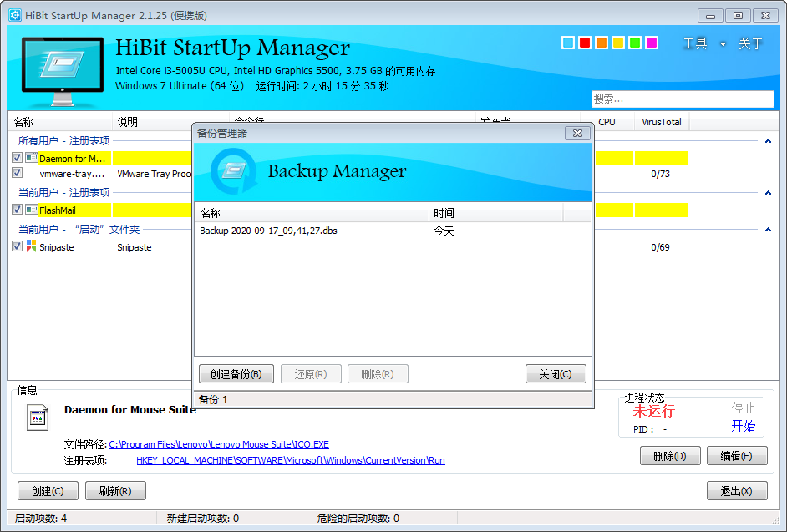Click the HiBit app icon in title bar
787x532 pixels.
15,15
